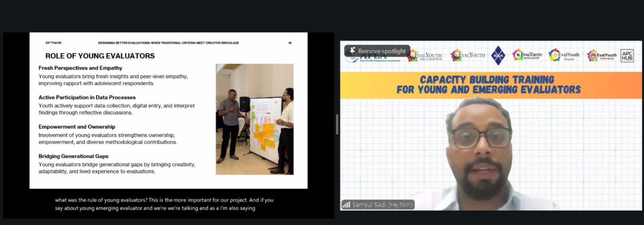Click the Bridging Generational Gaps heading
Image resolution: width=644 pixels, height=225 pixels.
[75, 156]
